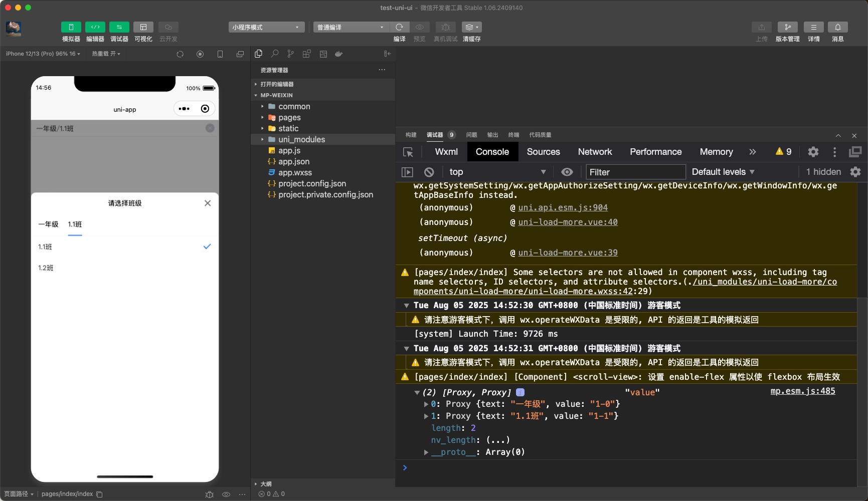Viewport: 868px width, 501px height.
Task: Open the uni.api.esm.js:904 source link
Action: point(563,207)
